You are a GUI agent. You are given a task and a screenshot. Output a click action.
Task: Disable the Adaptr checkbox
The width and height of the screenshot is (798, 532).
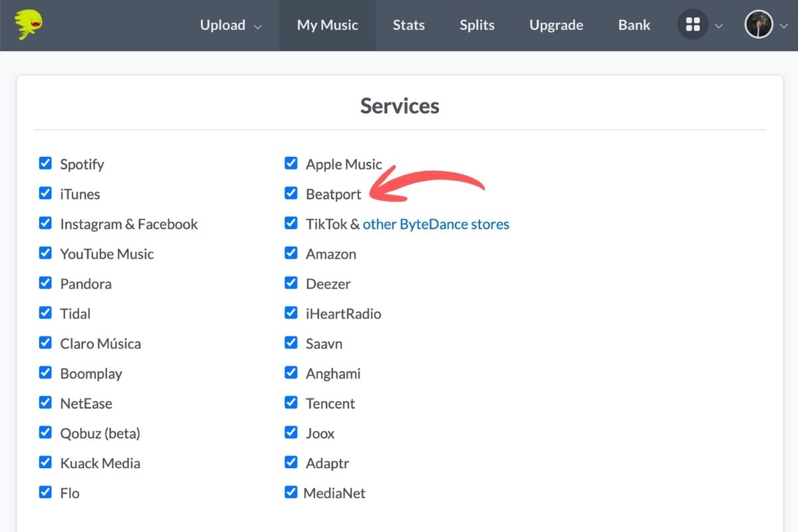click(291, 462)
